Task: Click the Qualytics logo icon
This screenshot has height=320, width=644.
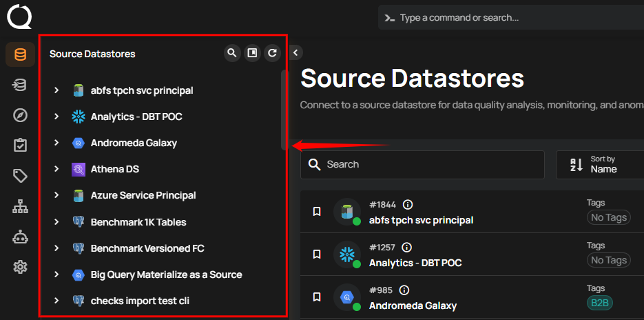Action: pyautogui.click(x=19, y=17)
